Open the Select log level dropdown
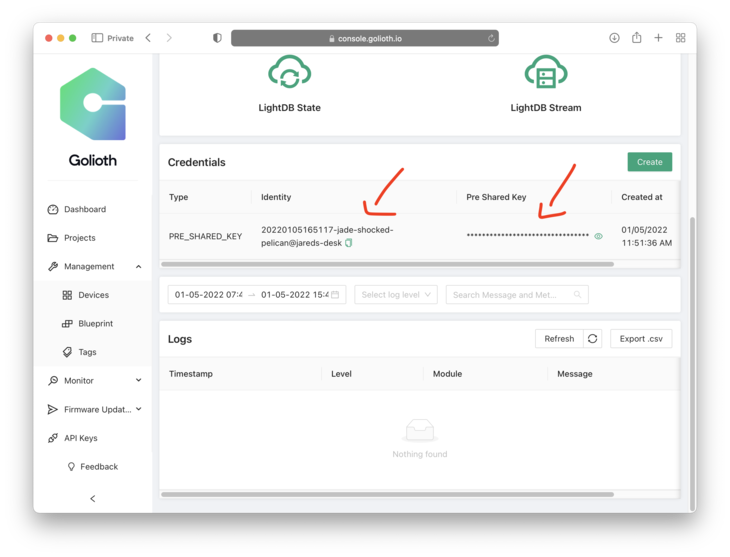Image resolution: width=730 pixels, height=557 pixels. [x=396, y=294]
